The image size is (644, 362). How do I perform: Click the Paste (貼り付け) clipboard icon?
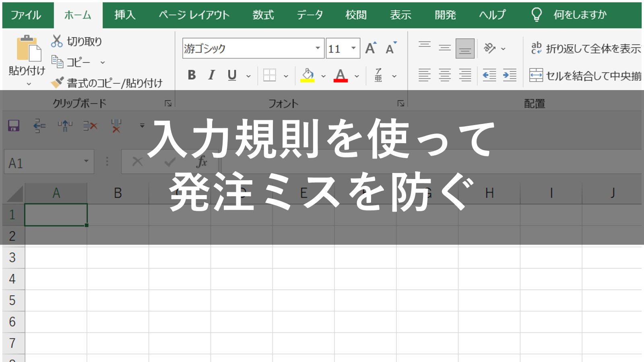(x=28, y=49)
